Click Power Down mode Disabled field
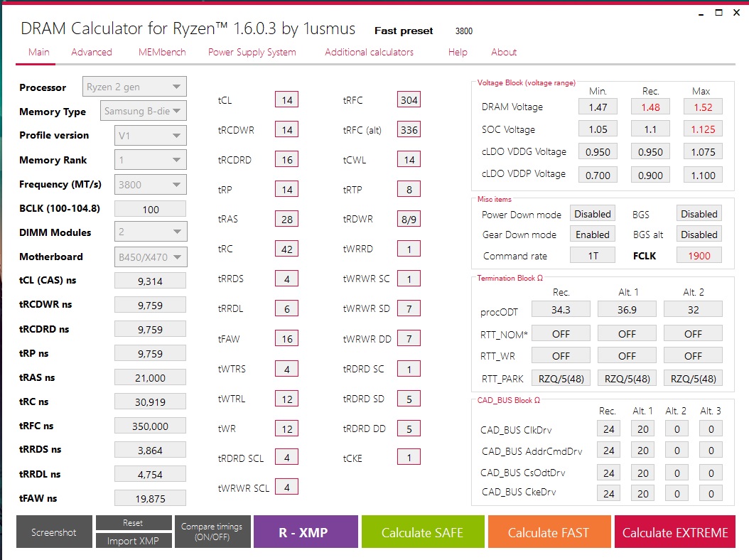749x560 pixels. point(593,214)
